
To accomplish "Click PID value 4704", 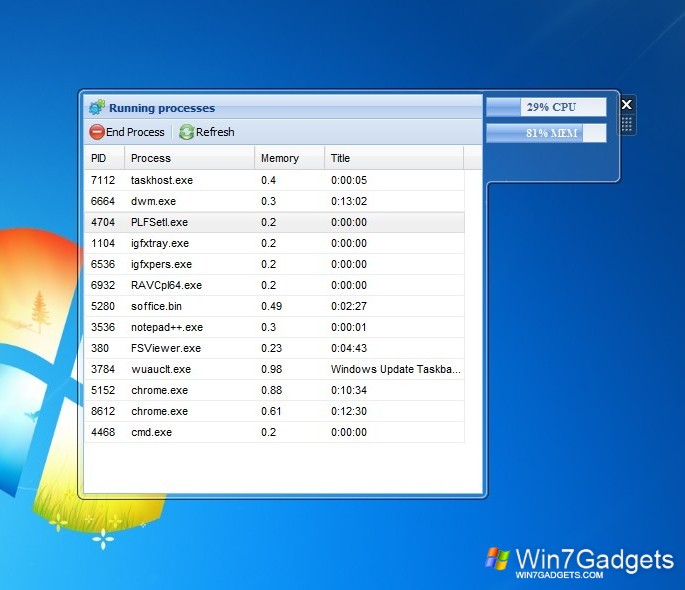I will pos(103,222).
